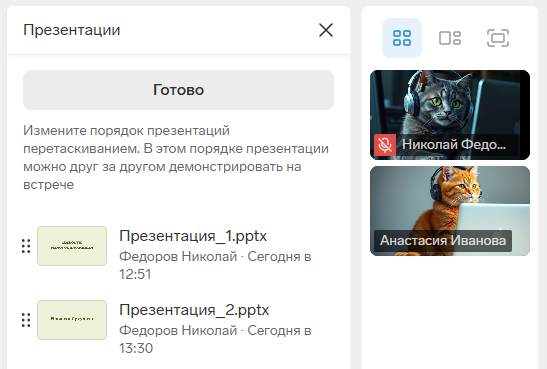Select the grid view layout icon
The width and height of the screenshot is (547, 369).
pyautogui.click(x=402, y=38)
